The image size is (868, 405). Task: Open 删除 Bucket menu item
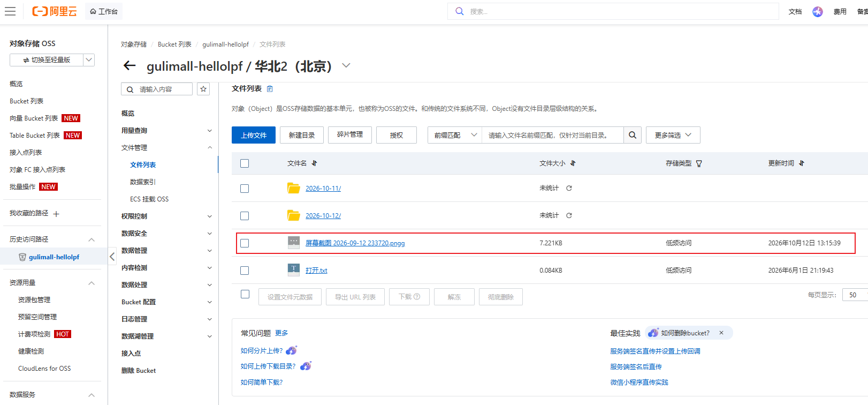pyautogui.click(x=139, y=371)
